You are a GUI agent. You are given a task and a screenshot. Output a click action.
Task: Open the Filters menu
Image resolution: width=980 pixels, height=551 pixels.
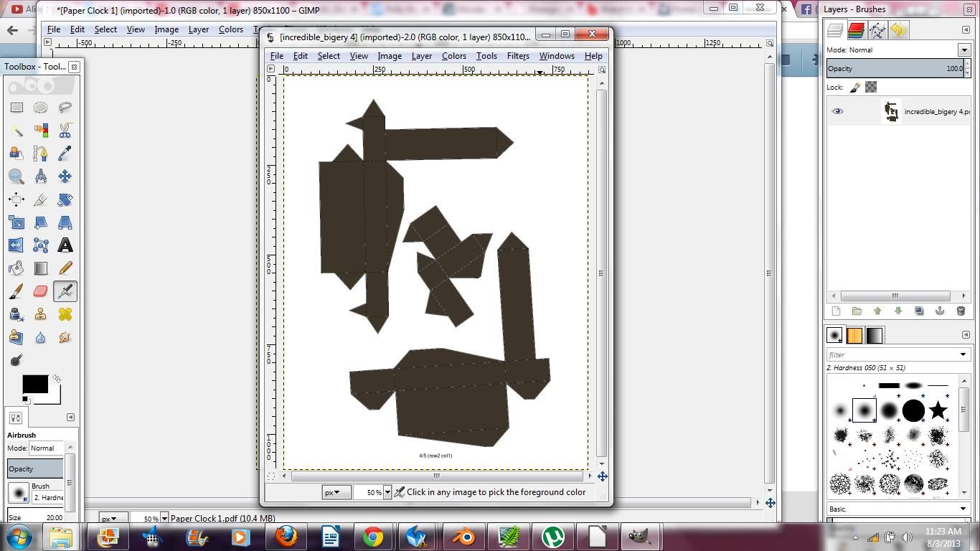(x=518, y=56)
